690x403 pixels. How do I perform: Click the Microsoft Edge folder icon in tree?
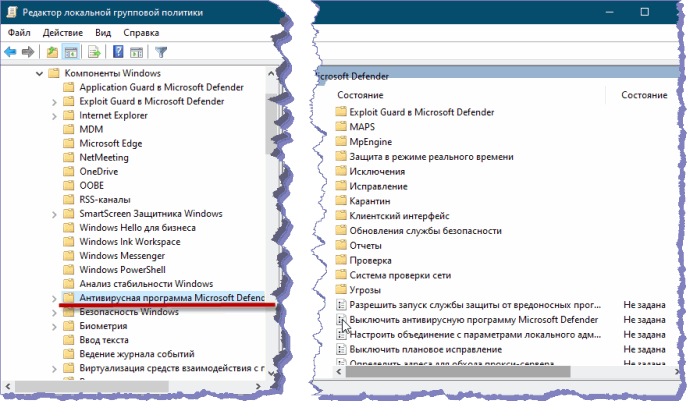click(x=69, y=143)
